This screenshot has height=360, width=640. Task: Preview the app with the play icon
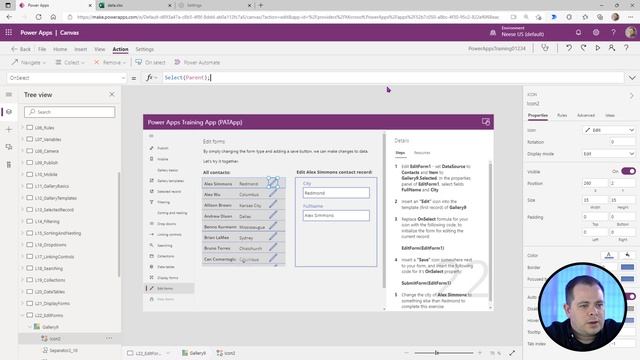(598, 48)
